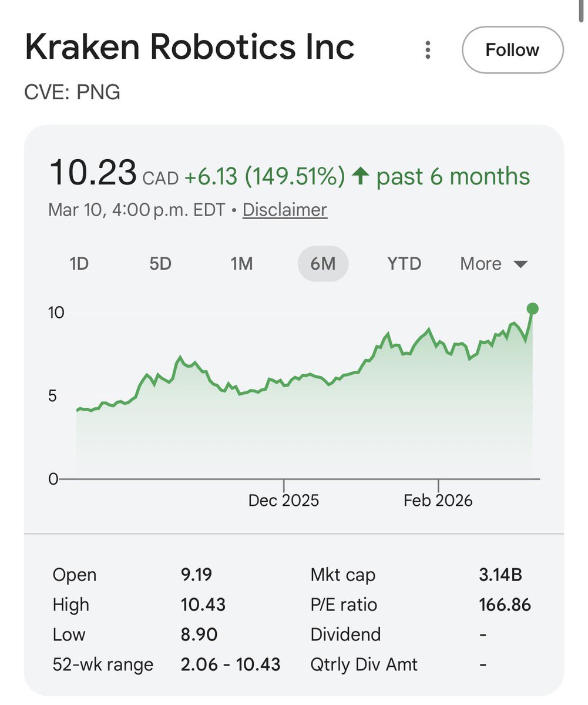
Task: Click the Low value 8.90
Action: 199,634
